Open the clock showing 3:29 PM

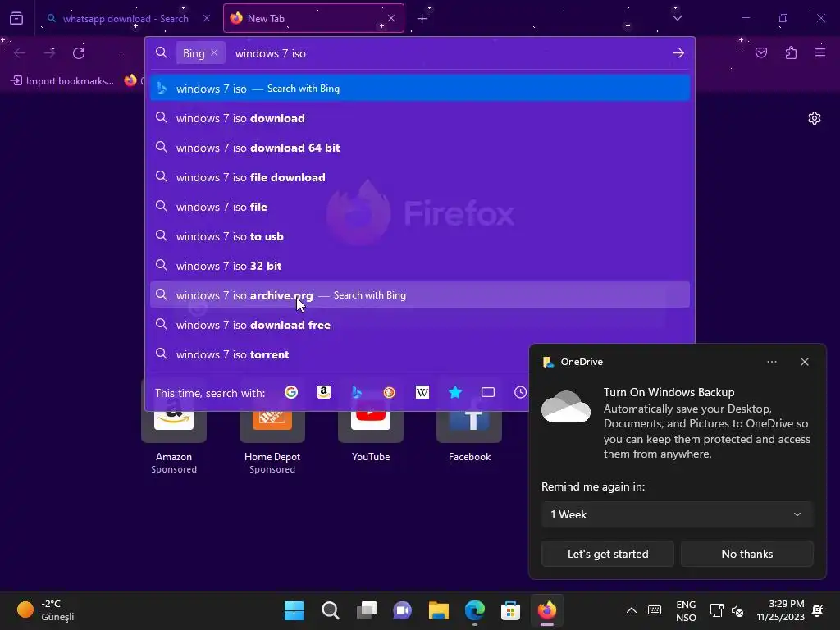[781, 610]
